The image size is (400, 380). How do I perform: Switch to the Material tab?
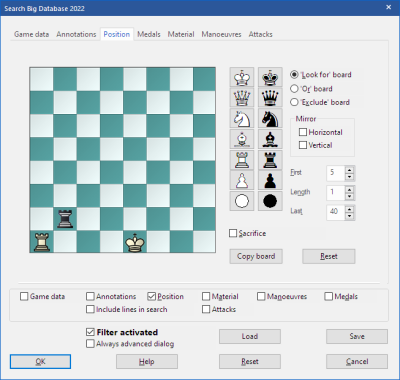181,34
